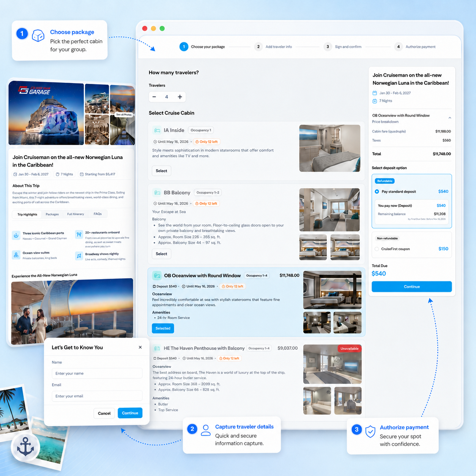Click the 20+ restaurants onboard icon
This screenshot has width=476, height=476.
pyautogui.click(x=79, y=235)
